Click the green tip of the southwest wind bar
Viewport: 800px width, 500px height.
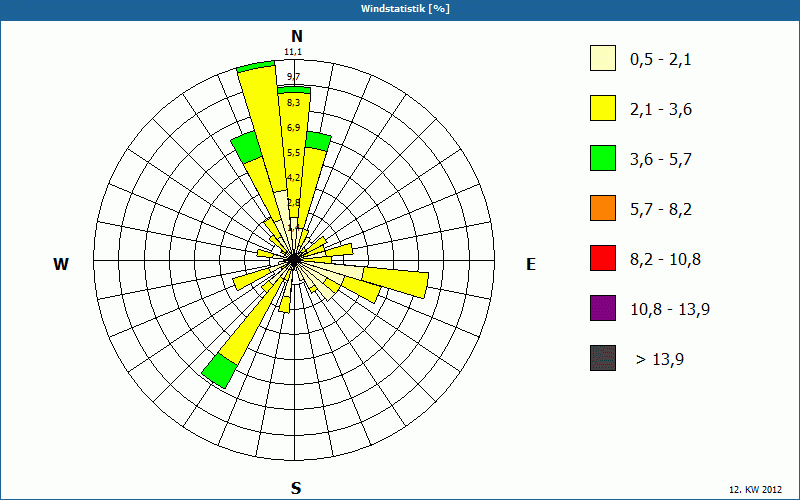219,370
